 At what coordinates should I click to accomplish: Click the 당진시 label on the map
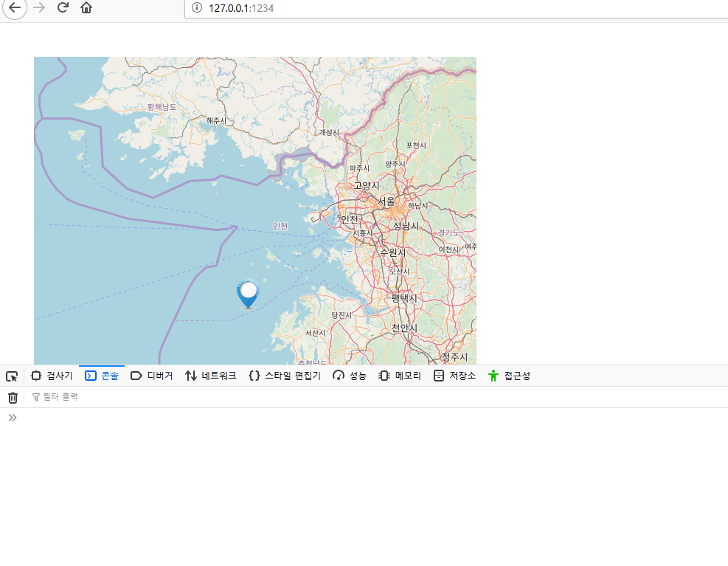click(342, 315)
